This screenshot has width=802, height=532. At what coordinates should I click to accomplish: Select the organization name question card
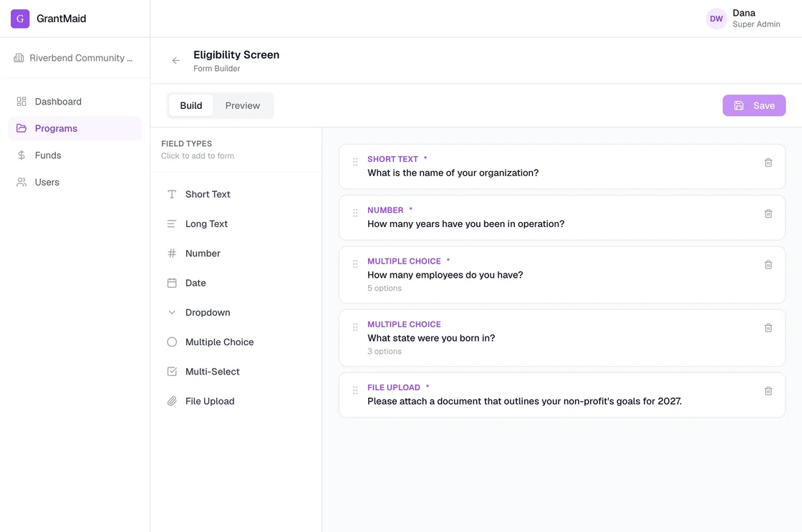coord(561,167)
